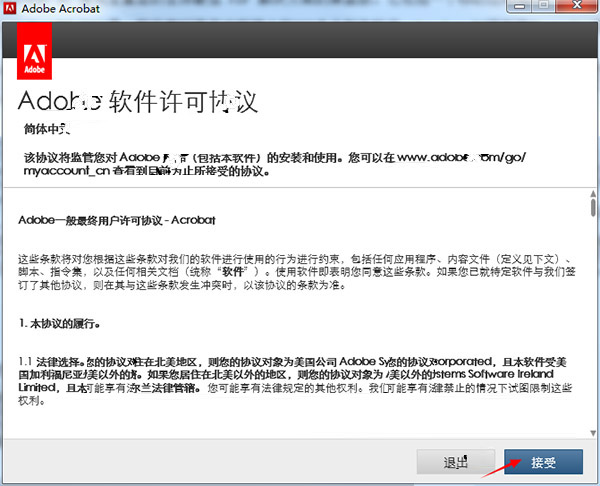The width and height of the screenshot is (600, 486).
Task: Click the 'myaccount_cn' URL text
Action: (67, 171)
